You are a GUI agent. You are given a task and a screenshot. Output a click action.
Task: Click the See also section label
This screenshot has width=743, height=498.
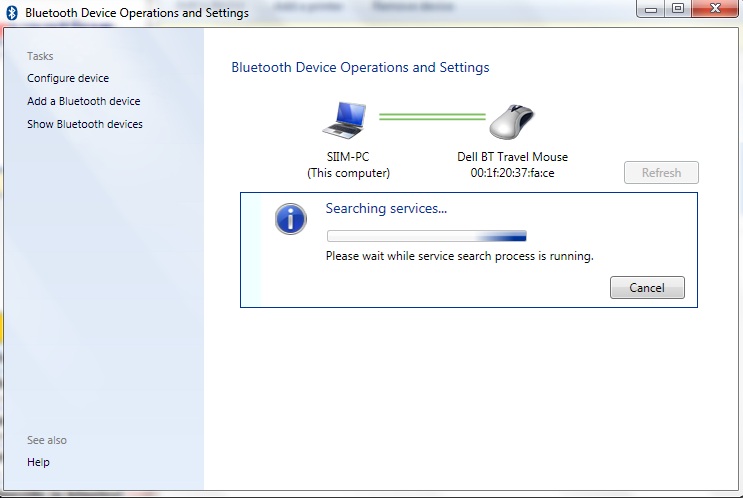pos(46,440)
